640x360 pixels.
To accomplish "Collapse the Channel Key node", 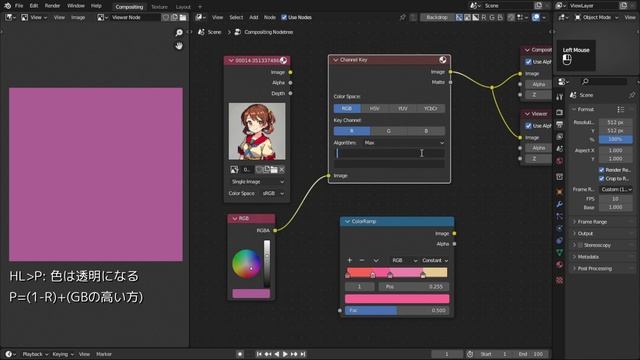I will point(336,60).
